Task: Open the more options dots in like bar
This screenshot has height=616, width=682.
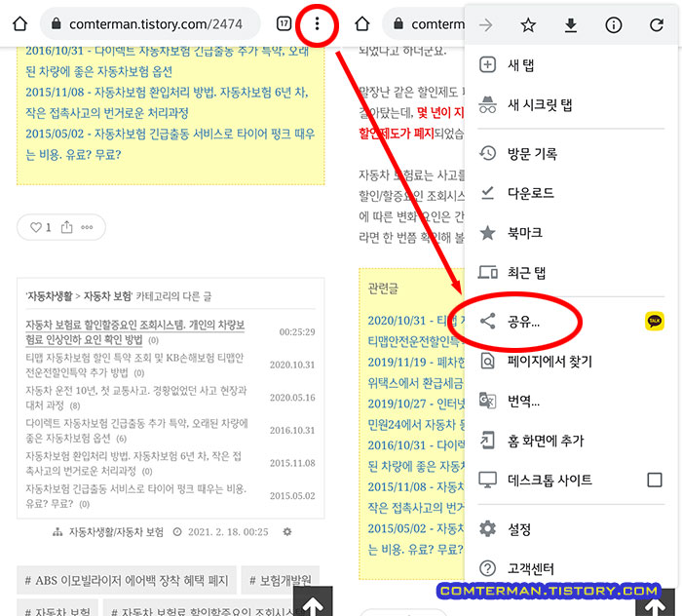Action: 87,227
